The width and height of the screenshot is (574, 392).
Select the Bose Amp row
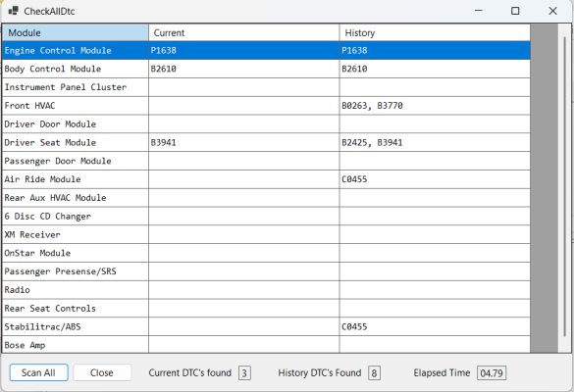pyautogui.click(x=266, y=344)
